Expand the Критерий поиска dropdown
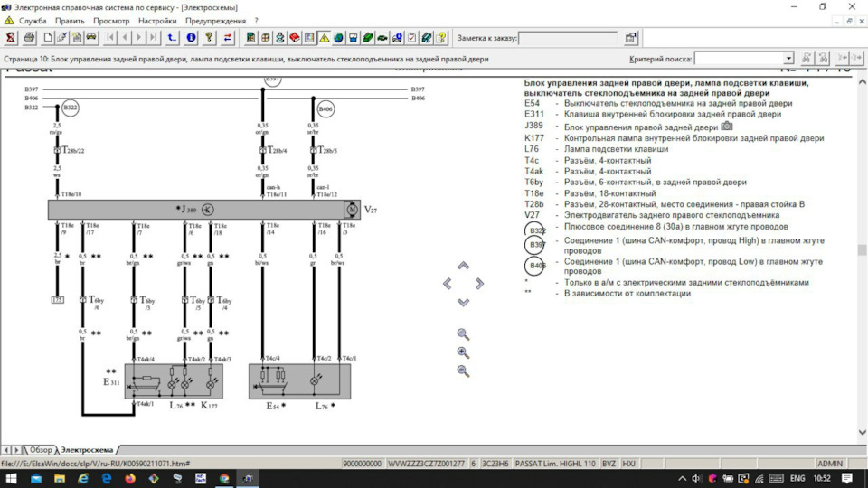Viewport: 868px width, 488px height. [x=788, y=58]
